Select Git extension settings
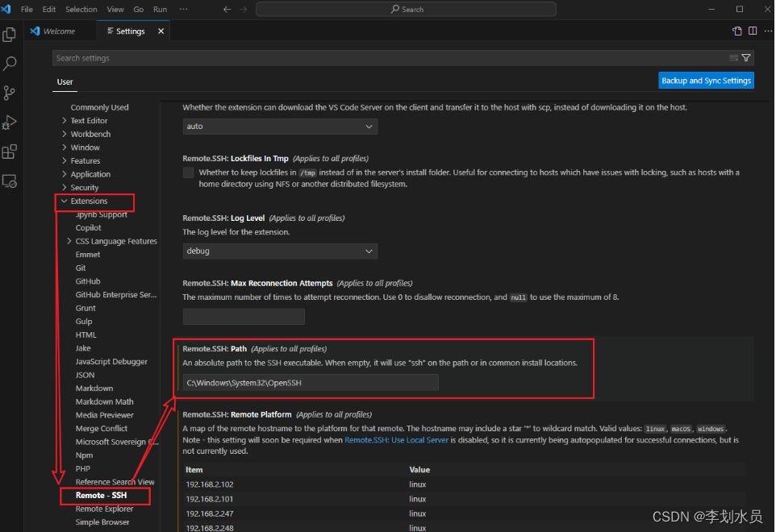Viewport: 776px width, 532px height. [81, 268]
